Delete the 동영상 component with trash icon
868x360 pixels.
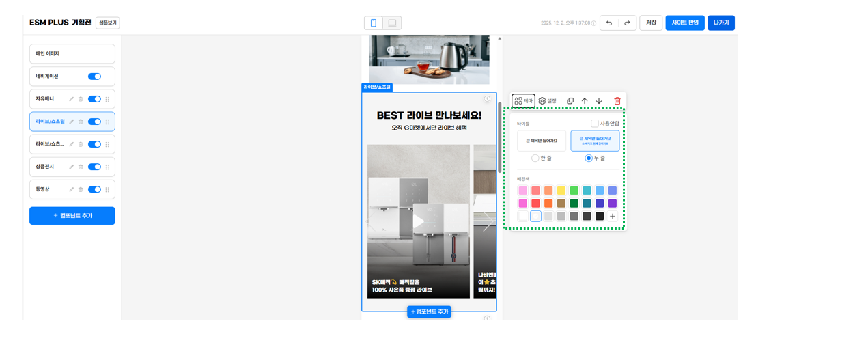(x=81, y=189)
